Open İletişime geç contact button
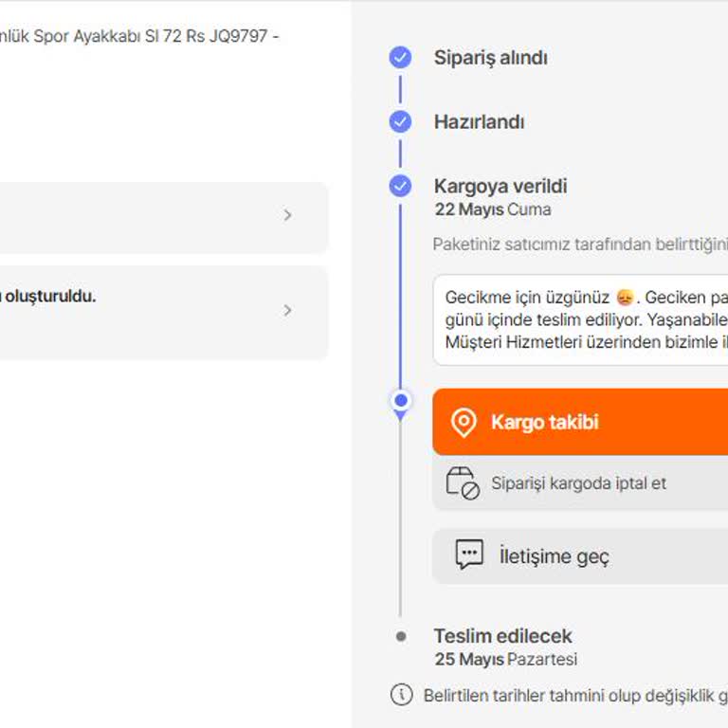Image resolution: width=728 pixels, height=728 pixels. [x=580, y=555]
